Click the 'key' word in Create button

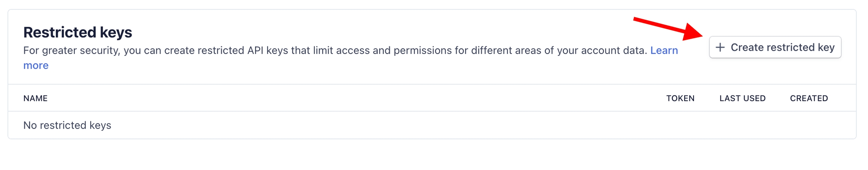[826, 47]
